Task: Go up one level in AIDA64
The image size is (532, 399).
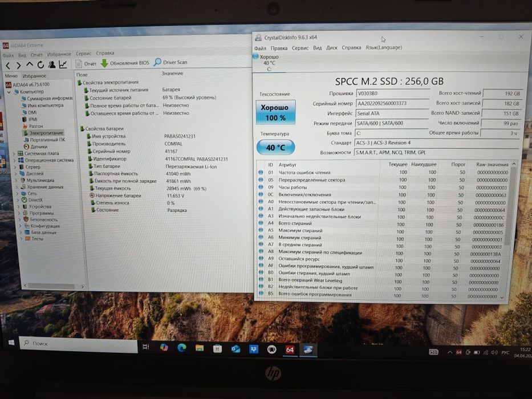Action: click(30, 64)
